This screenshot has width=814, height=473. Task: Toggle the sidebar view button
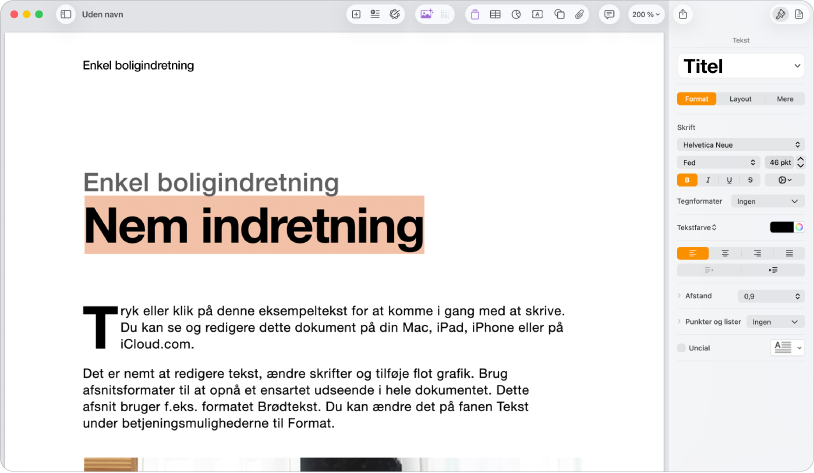pyautogui.click(x=66, y=15)
